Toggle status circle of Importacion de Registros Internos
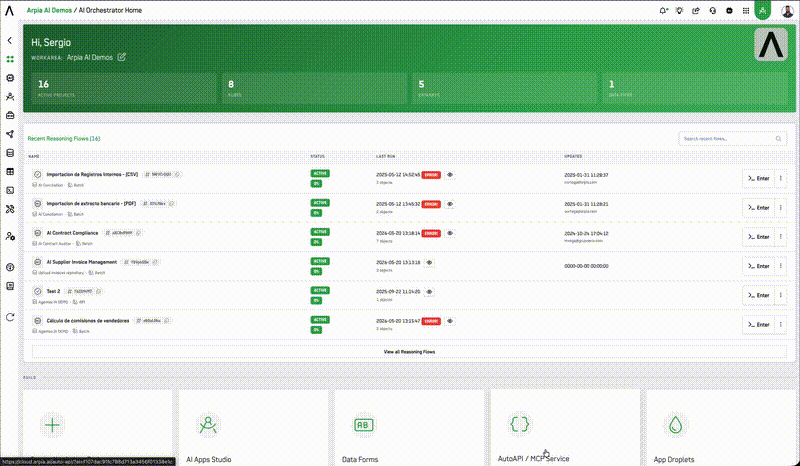This screenshot has height=466, width=800. (37, 174)
